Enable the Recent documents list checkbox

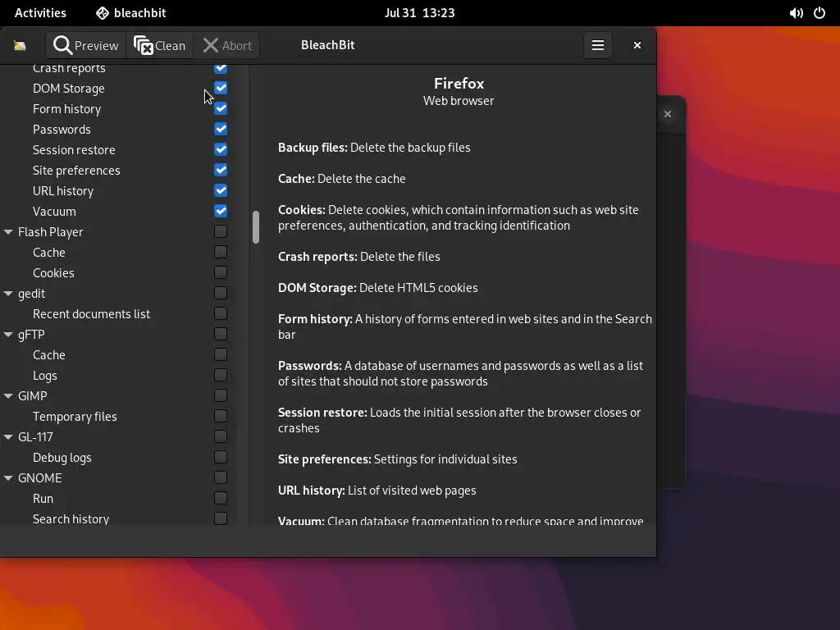point(221,313)
